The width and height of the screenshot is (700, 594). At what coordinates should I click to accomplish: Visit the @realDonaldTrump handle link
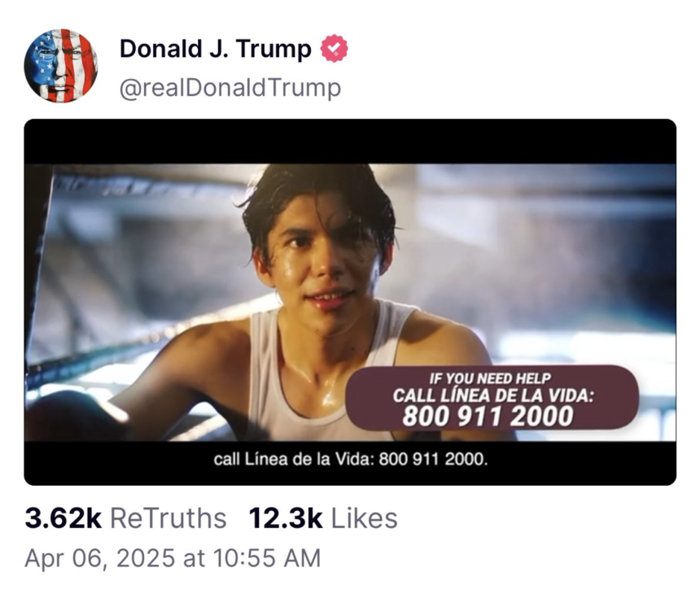[230, 87]
